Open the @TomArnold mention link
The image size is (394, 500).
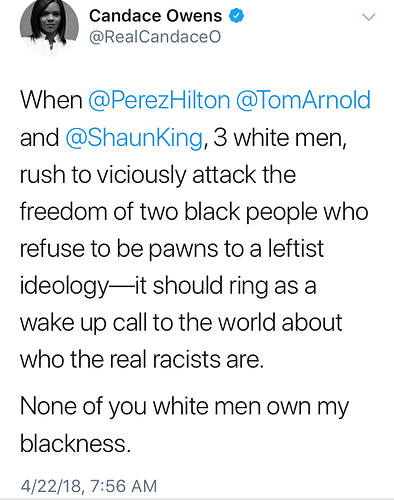tap(303, 100)
